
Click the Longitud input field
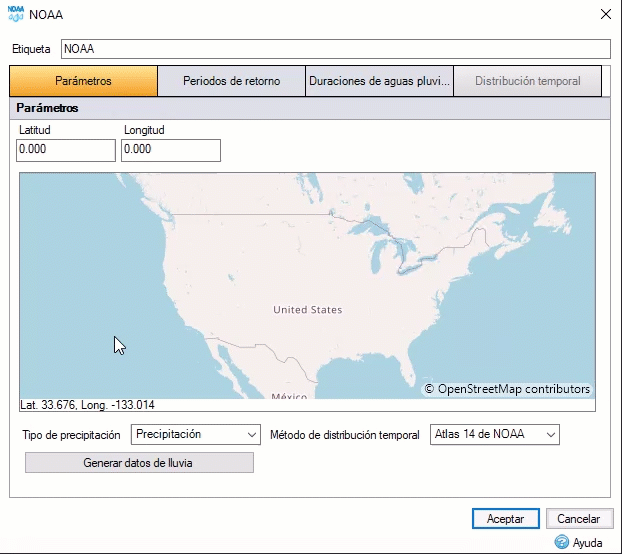pyautogui.click(x=171, y=150)
